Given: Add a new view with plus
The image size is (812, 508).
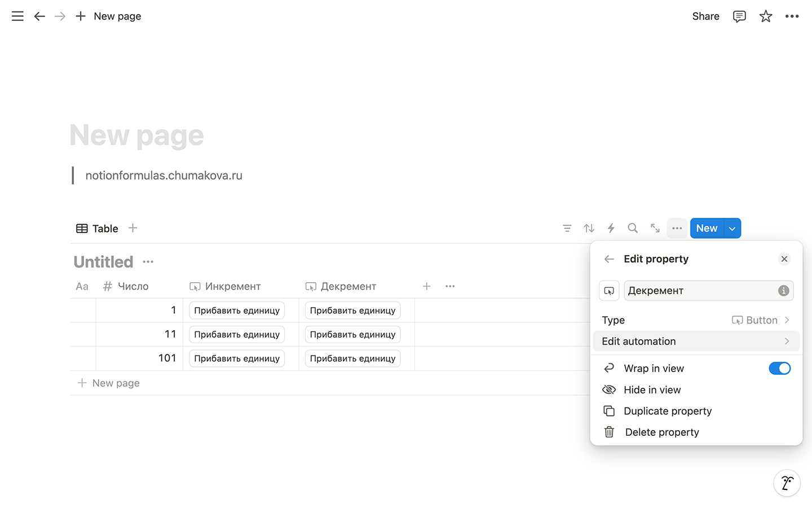Looking at the screenshot, I should (x=133, y=228).
